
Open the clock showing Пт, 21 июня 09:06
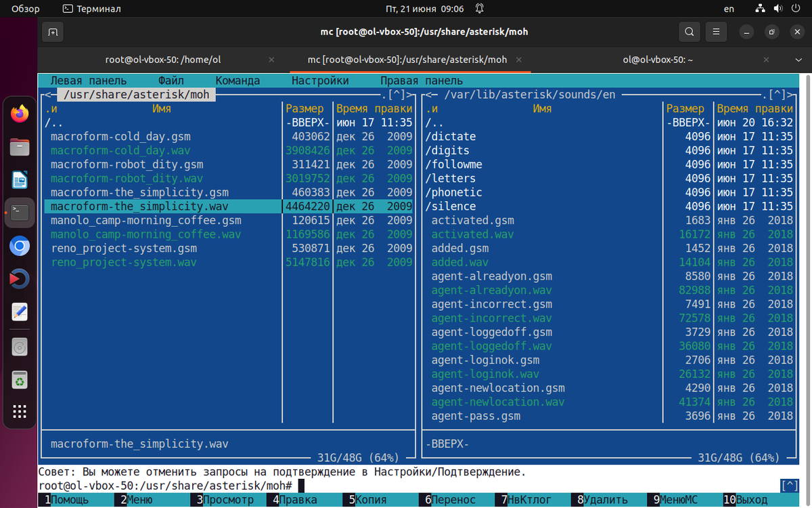pos(425,9)
